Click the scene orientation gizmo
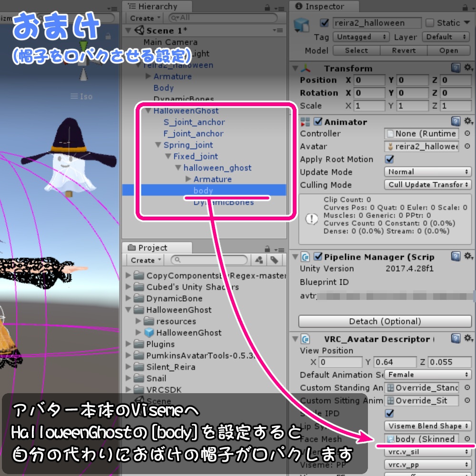 (83, 60)
